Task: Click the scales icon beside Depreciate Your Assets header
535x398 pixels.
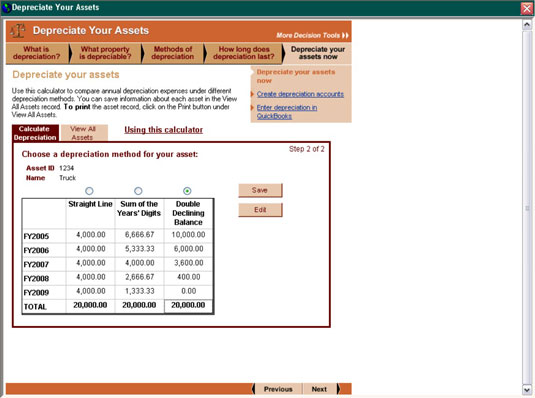Action: click(x=18, y=31)
